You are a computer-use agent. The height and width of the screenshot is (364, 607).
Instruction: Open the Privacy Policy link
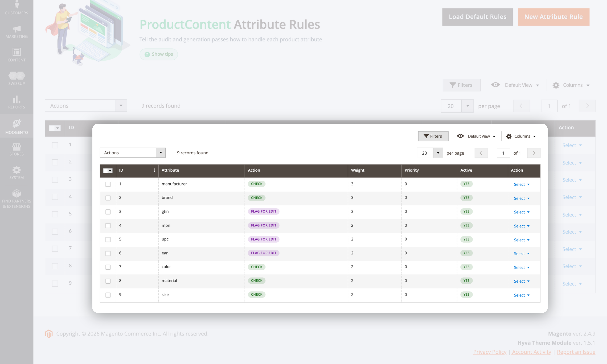coord(490,352)
